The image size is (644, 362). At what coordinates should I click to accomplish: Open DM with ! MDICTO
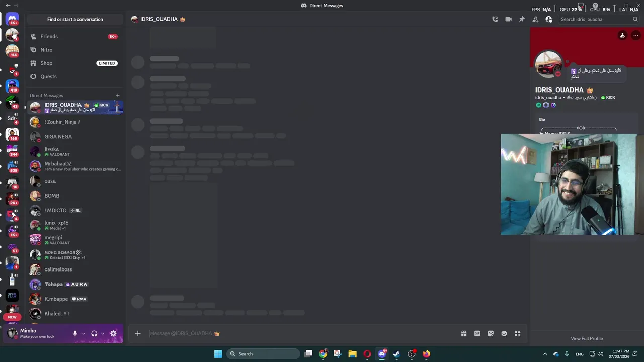pyautogui.click(x=74, y=210)
